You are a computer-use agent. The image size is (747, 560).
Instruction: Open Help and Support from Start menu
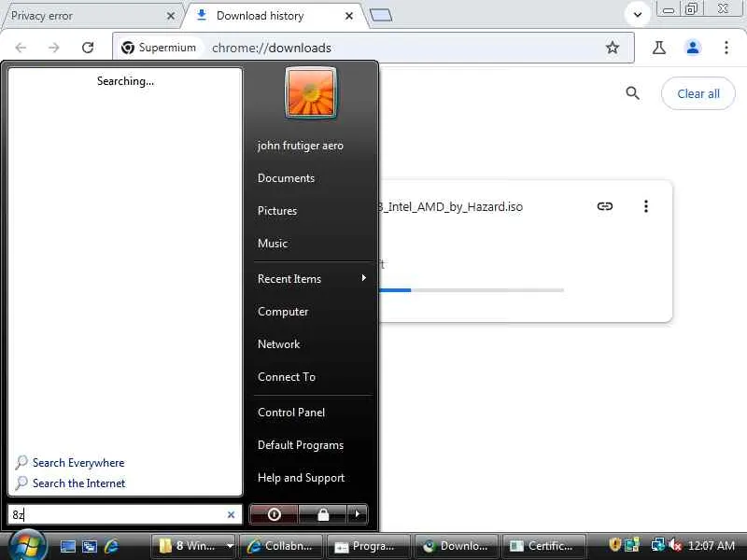(x=301, y=478)
